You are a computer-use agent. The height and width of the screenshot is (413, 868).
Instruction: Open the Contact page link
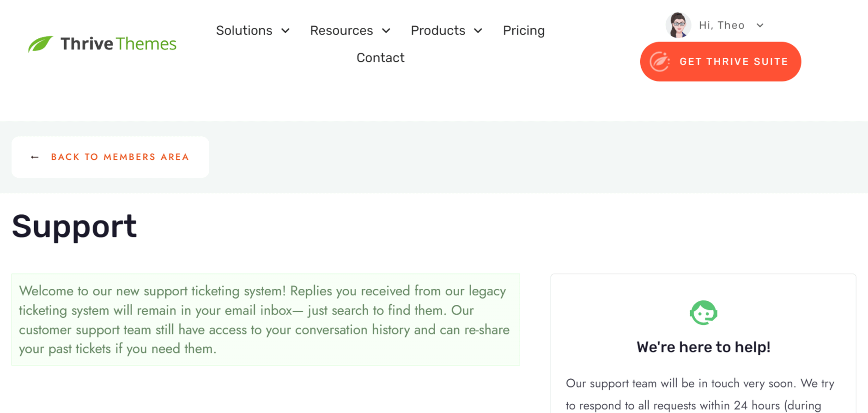tap(380, 58)
